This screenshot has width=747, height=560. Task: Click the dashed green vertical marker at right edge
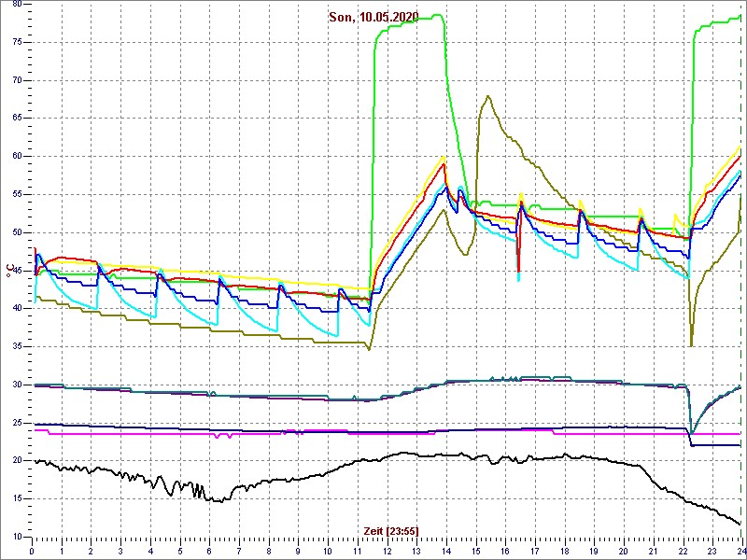tap(740, 280)
